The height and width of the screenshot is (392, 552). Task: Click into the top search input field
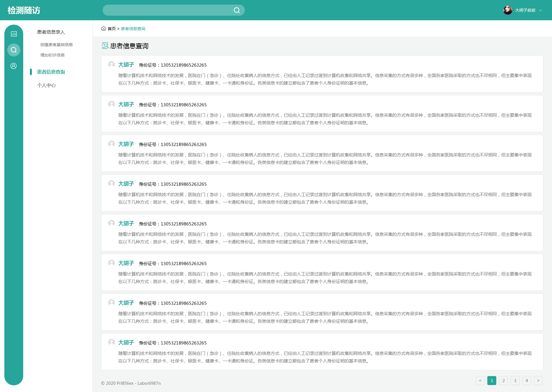(x=168, y=10)
